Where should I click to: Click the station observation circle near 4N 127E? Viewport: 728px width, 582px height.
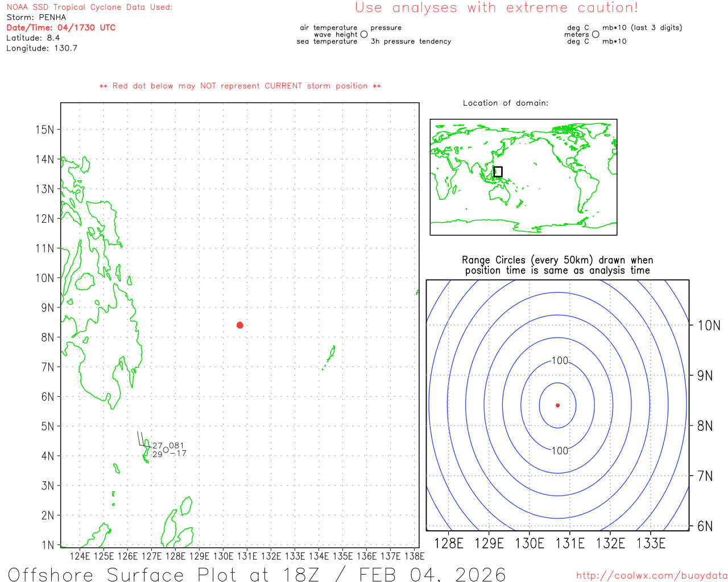click(166, 450)
